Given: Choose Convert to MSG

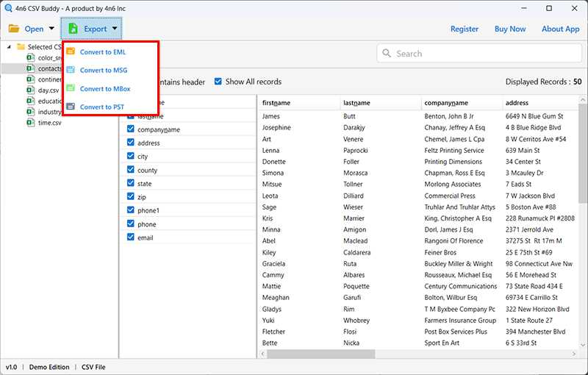Looking at the screenshot, I should tap(104, 70).
